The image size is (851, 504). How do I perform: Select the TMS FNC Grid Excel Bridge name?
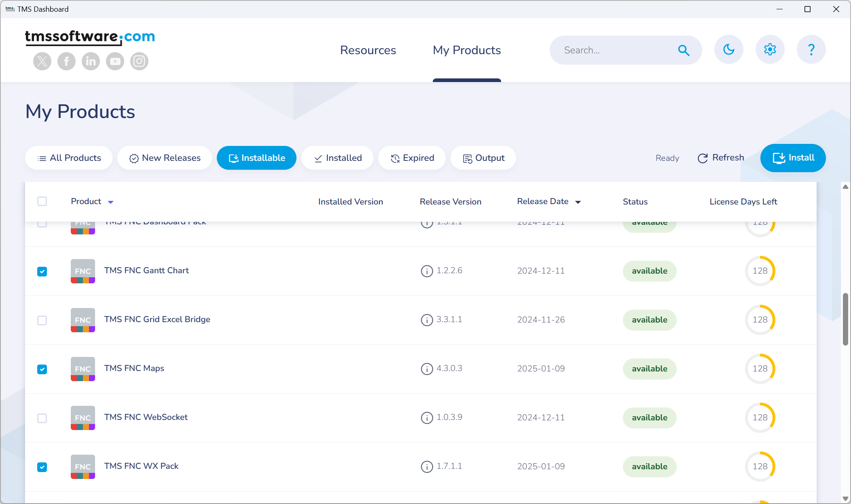157,319
